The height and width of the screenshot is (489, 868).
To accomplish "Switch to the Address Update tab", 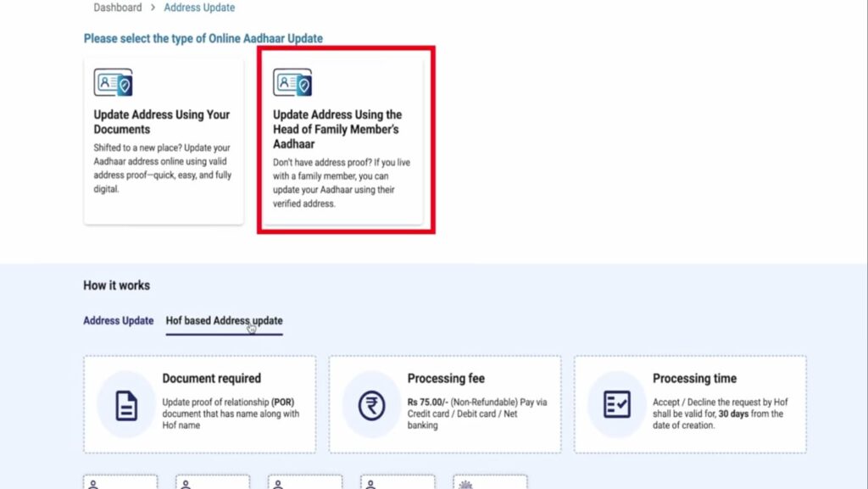I will click(x=118, y=321).
